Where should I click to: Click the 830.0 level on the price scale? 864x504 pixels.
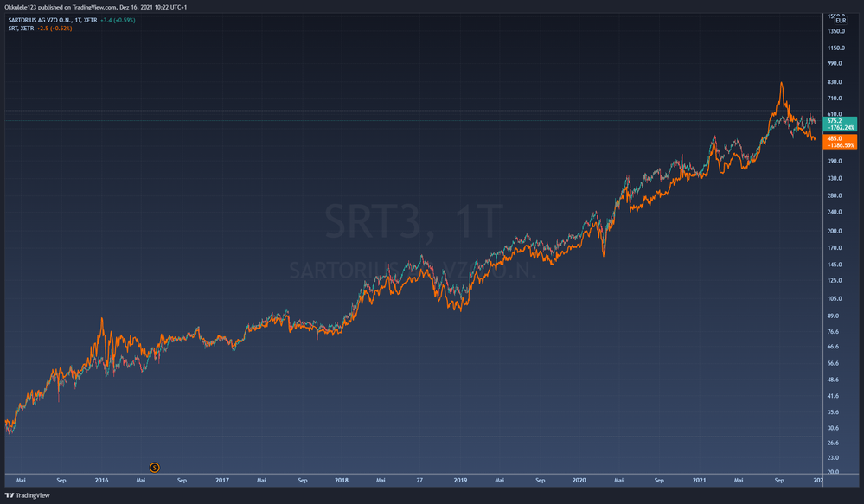click(835, 82)
